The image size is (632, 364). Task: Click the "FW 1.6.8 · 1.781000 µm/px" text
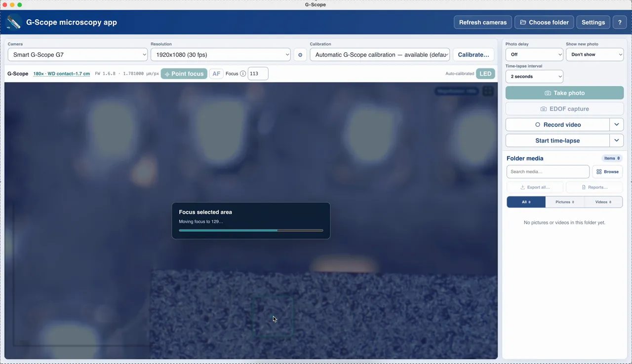[127, 74]
